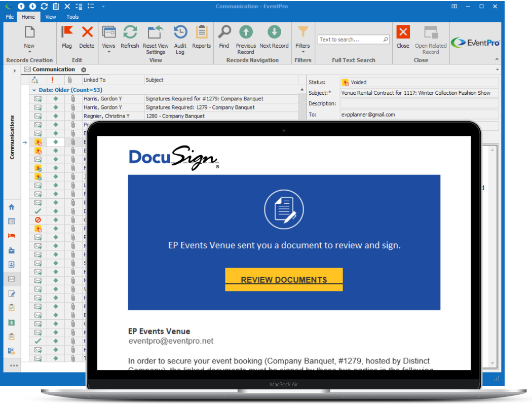Click the quick access down arrow icon
The image size is (532, 406).
pyautogui.click(x=32, y=6)
